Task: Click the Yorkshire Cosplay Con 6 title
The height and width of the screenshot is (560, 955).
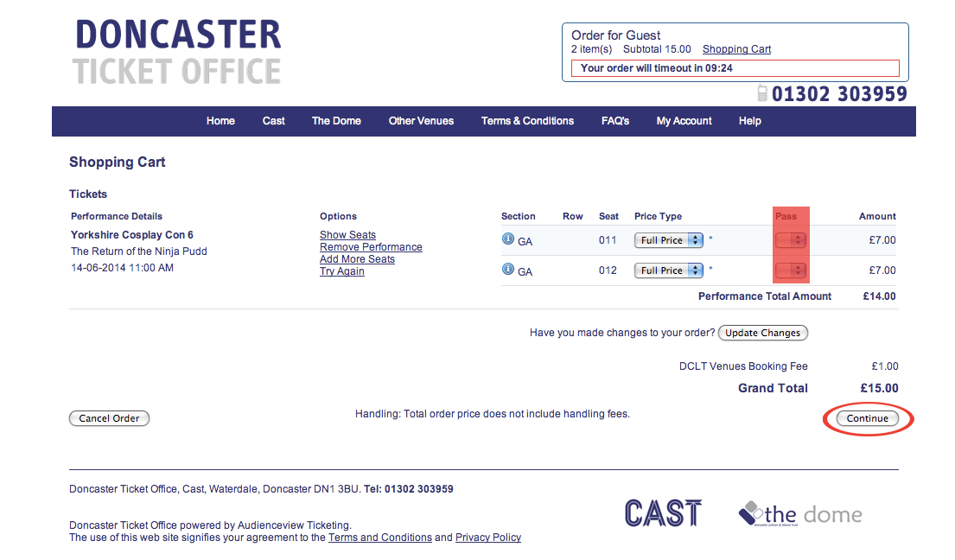Action: [132, 235]
